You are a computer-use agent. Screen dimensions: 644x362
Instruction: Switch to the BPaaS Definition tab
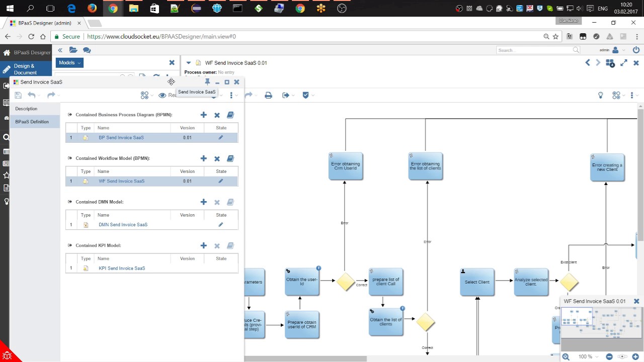[x=32, y=122]
